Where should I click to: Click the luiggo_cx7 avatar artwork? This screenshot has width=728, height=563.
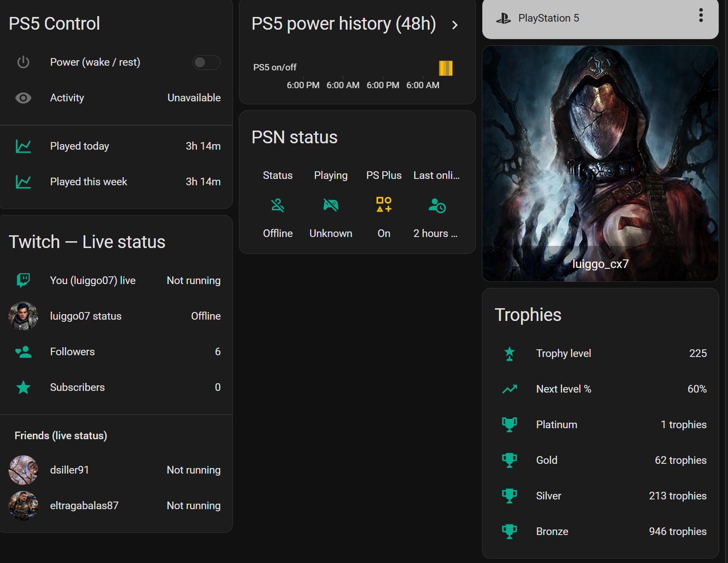point(600,164)
